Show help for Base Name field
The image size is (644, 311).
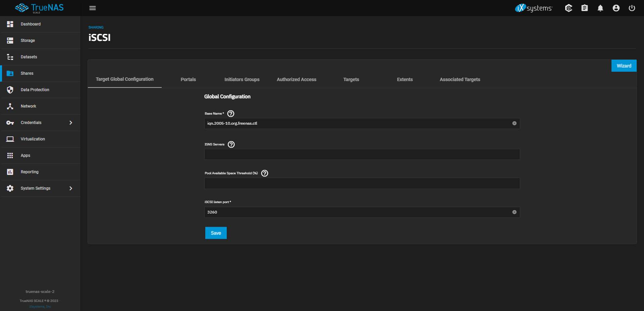coord(231,114)
